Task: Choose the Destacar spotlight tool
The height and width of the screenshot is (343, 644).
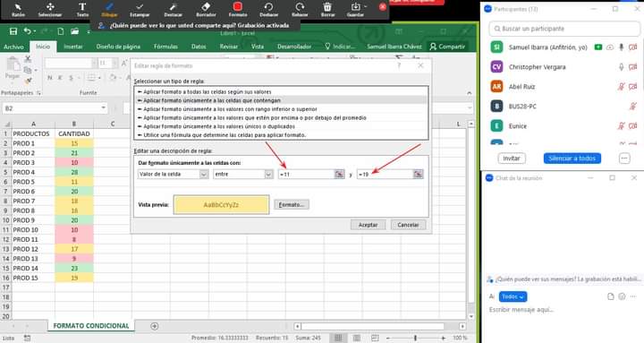Action: pyautogui.click(x=173, y=10)
